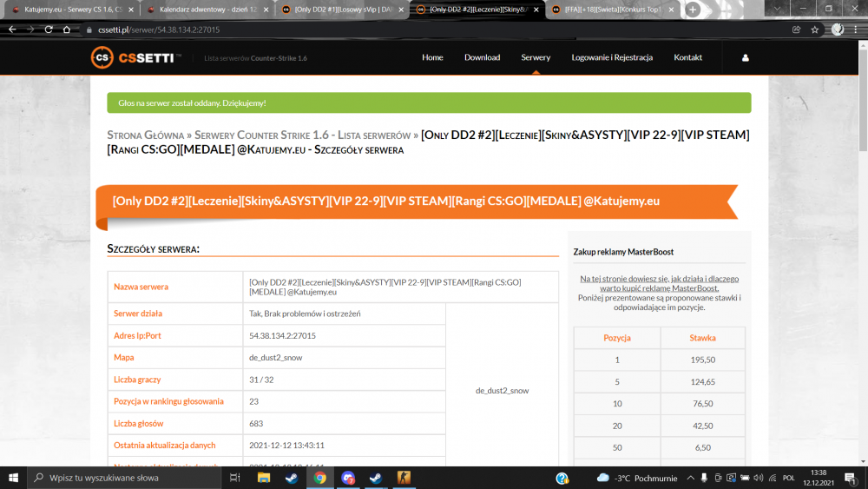Go back using the browser back arrow
868x489 pixels.
point(12,30)
